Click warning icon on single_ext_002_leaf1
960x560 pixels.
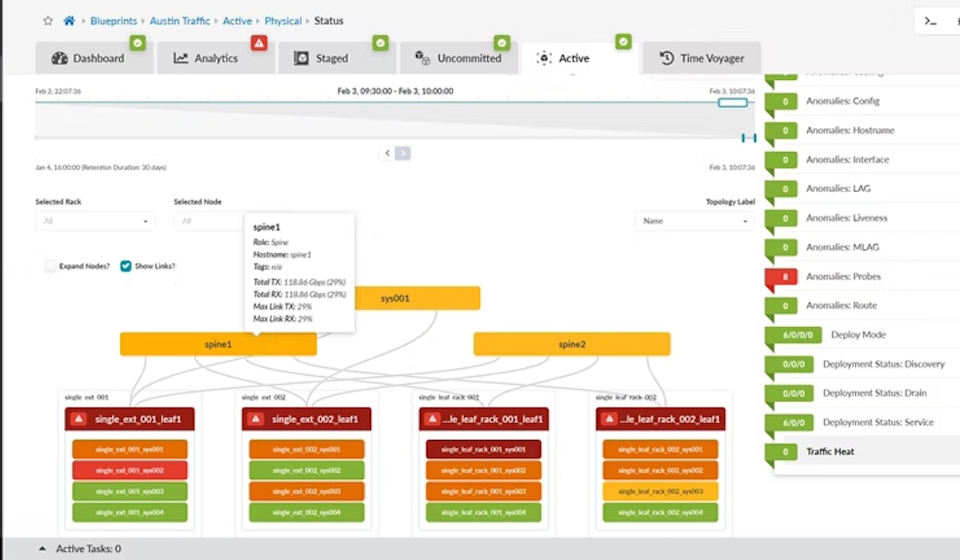[x=256, y=418]
